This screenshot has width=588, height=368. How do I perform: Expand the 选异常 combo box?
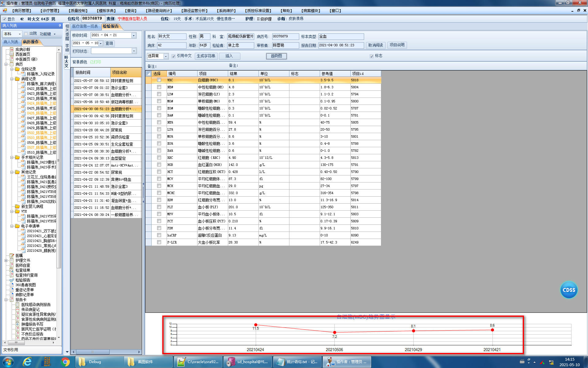pyautogui.click(x=166, y=56)
